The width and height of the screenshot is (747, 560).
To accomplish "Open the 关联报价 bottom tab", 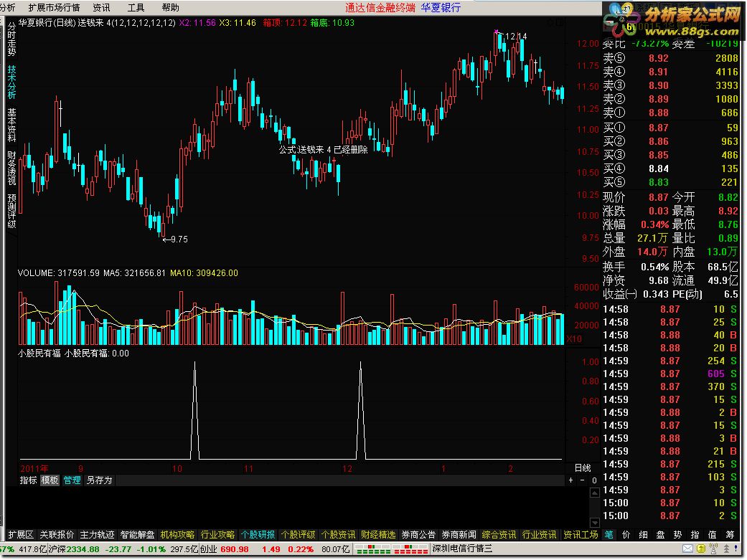I will pos(57,535).
